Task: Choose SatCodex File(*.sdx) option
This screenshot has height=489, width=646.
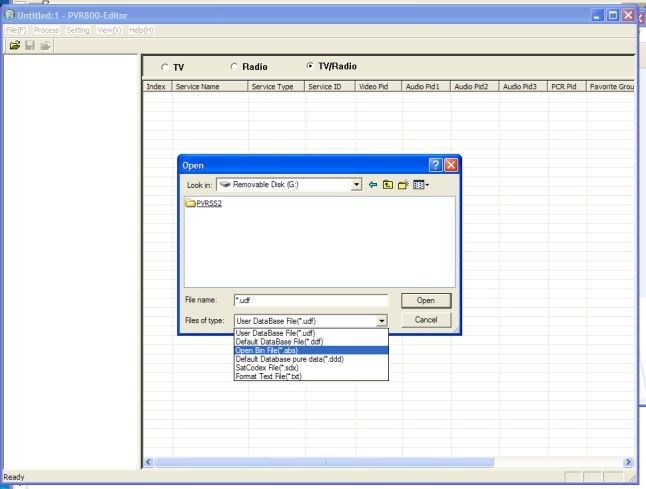Action: point(311,367)
